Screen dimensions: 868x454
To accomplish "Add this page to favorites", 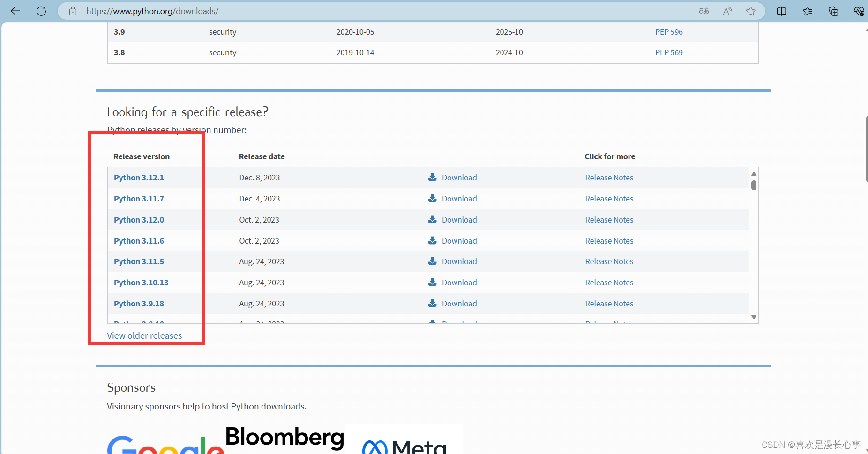I will tap(751, 11).
